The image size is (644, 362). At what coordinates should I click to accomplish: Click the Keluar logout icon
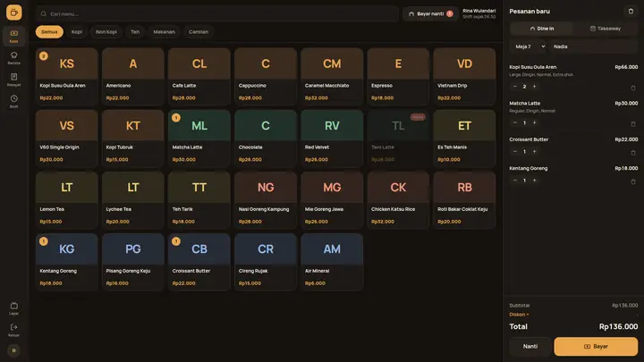pyautogui.click(x=14, y=330)
